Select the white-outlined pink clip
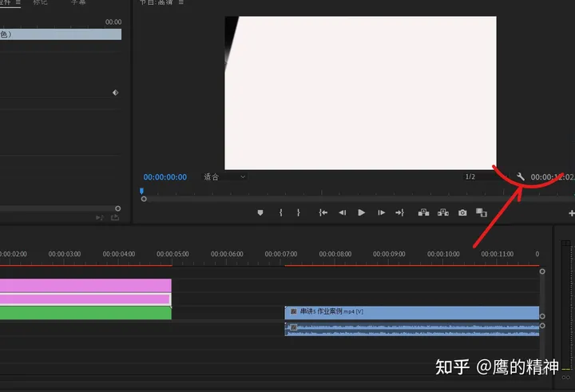Screen dimensions: 575x392 tap(85, 299)
